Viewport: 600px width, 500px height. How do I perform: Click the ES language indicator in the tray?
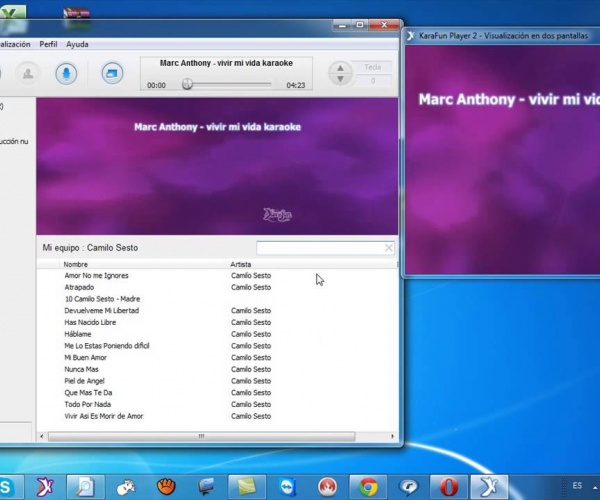(x=577, y=486)
